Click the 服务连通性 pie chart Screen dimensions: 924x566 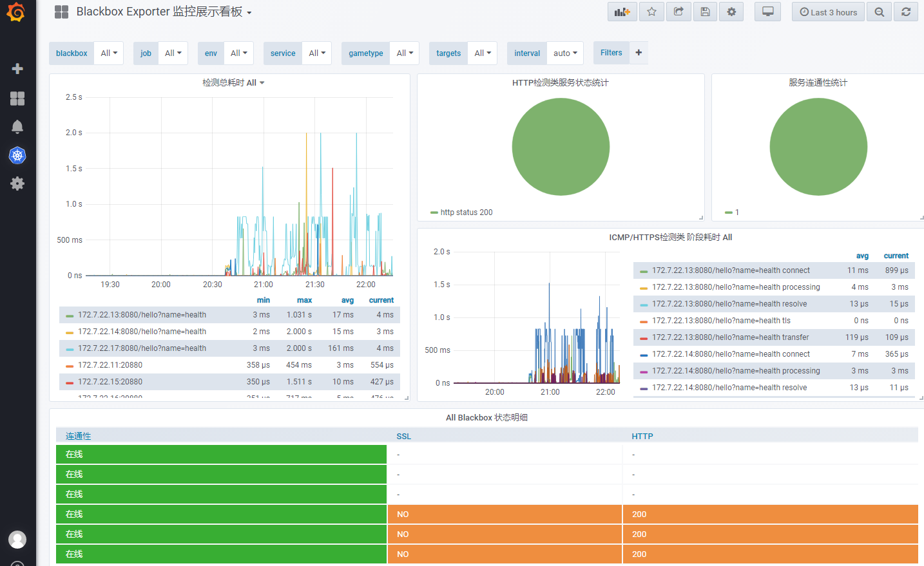[x=818, y=147]
